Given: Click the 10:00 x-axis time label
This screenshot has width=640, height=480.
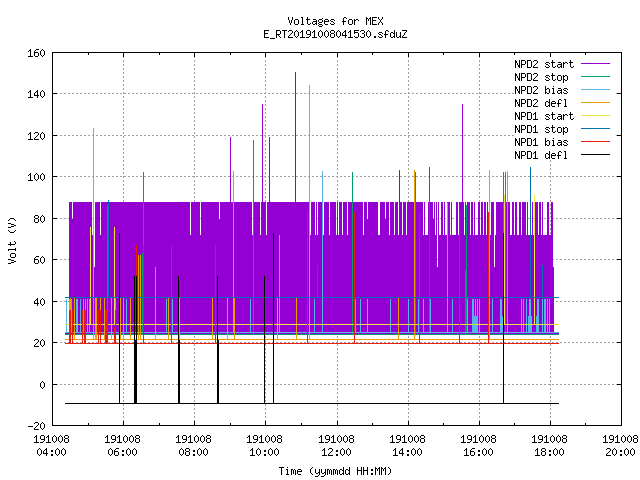Looking at the screenshot, I should (x=264, y=452).
